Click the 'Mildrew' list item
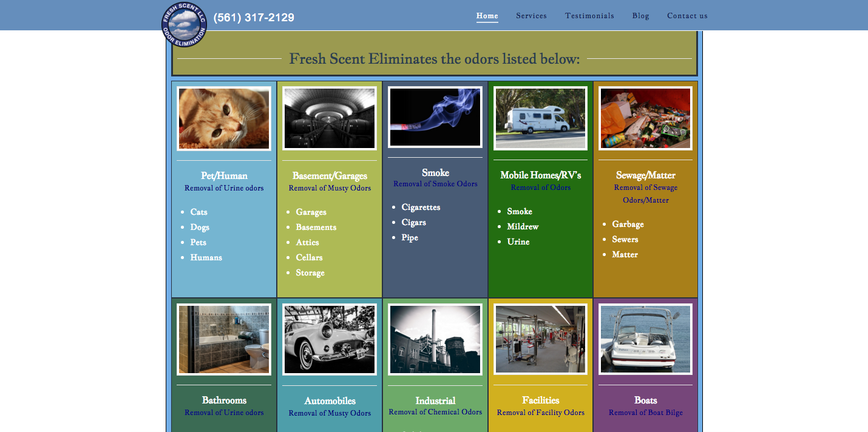Viewport: 868px width, 432px height. 523,227
